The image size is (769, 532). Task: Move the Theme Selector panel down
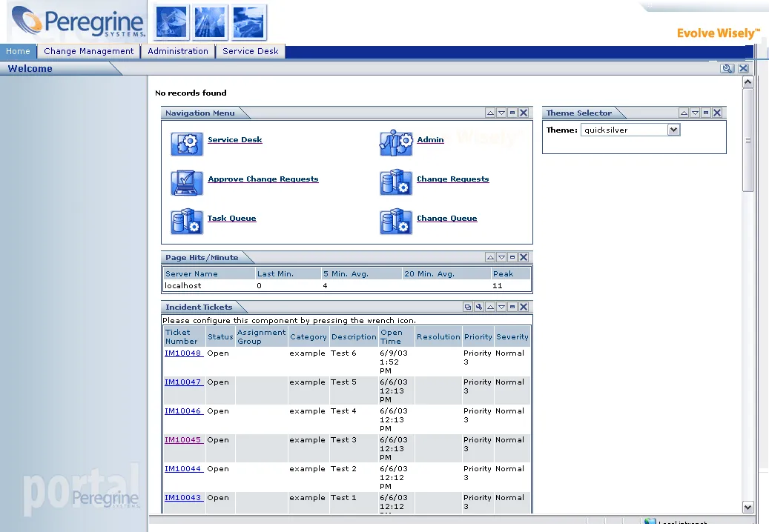pyautogui.click(x=695, y=113)
